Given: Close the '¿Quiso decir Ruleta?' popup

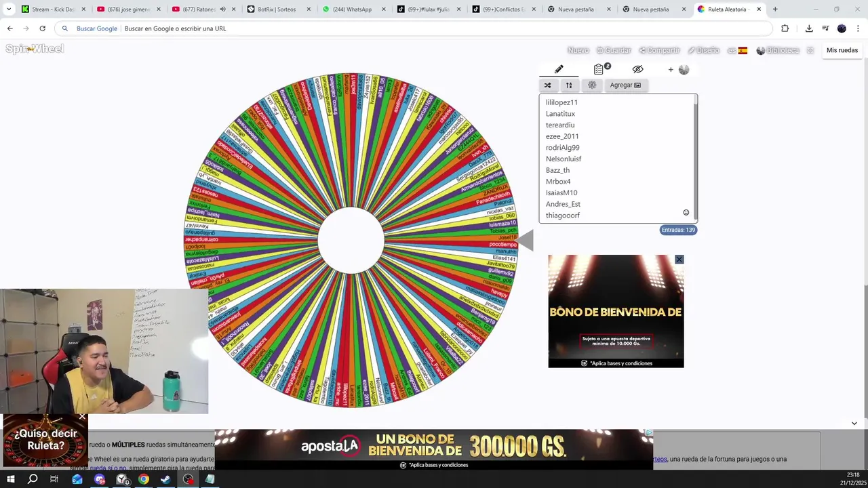Looking at the screenshot, I should (x=82, y=417).
